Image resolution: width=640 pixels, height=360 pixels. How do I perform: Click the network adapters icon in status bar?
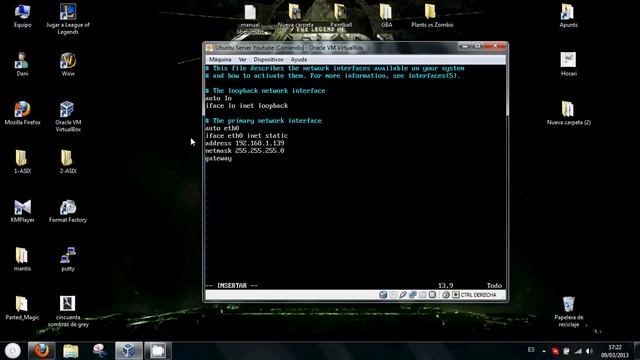point(413,295)
